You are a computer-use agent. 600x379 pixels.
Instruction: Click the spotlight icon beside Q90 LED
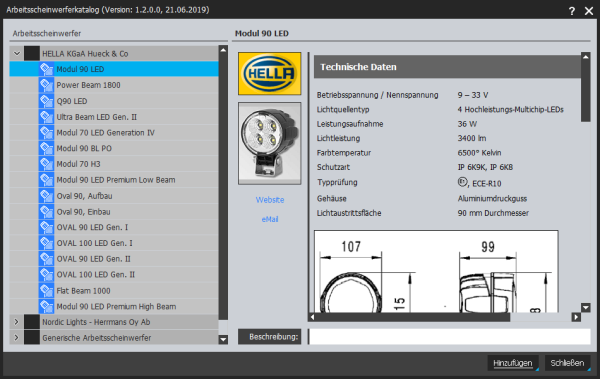(x=46, y=101)
